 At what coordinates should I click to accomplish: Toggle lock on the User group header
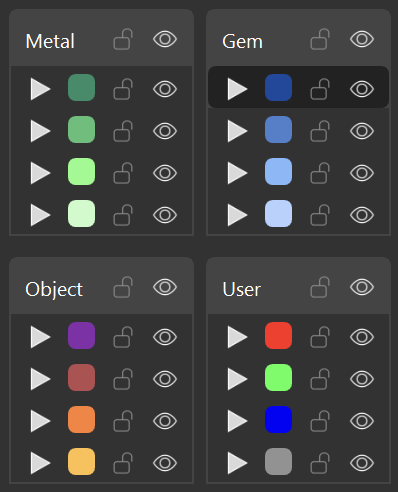(320, 287)
